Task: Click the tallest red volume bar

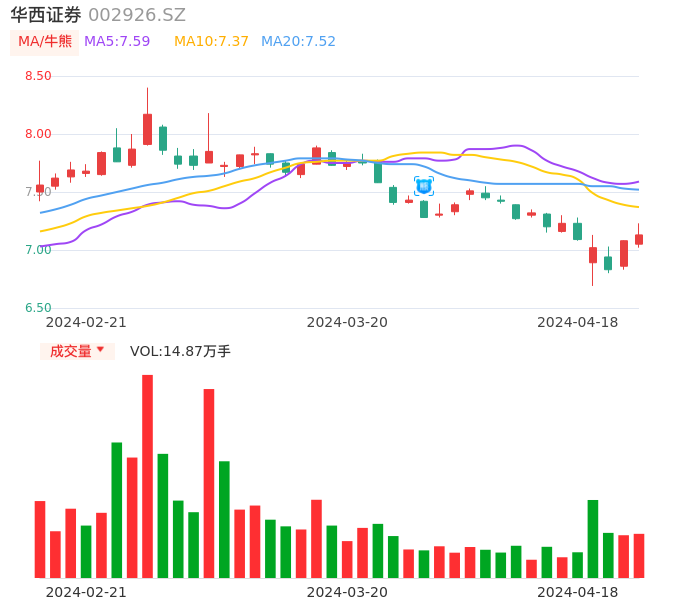Action: coord(147,476)
